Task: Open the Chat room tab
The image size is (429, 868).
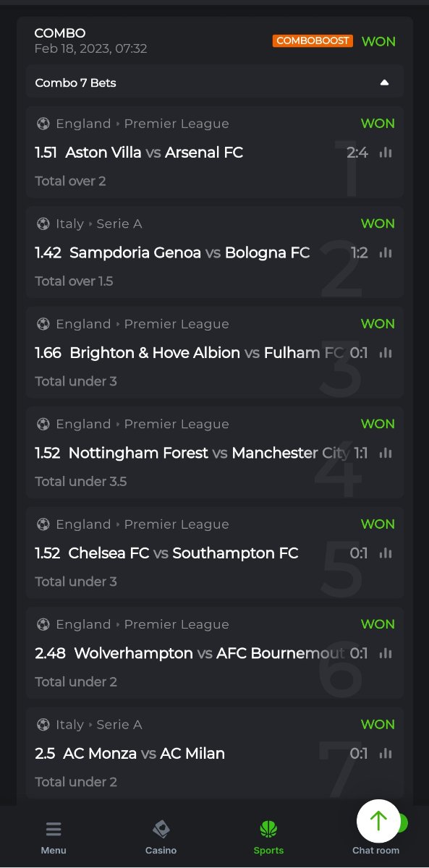Action: [375, 850]
